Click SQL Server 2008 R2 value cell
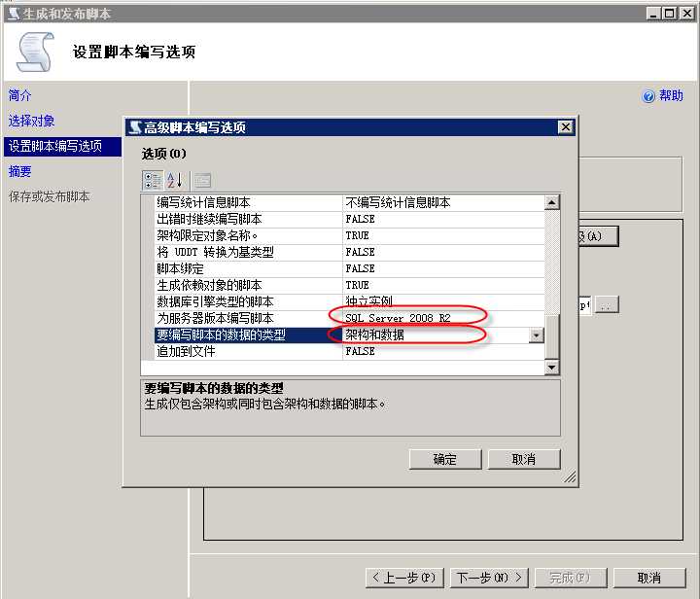 coord(443,318)
